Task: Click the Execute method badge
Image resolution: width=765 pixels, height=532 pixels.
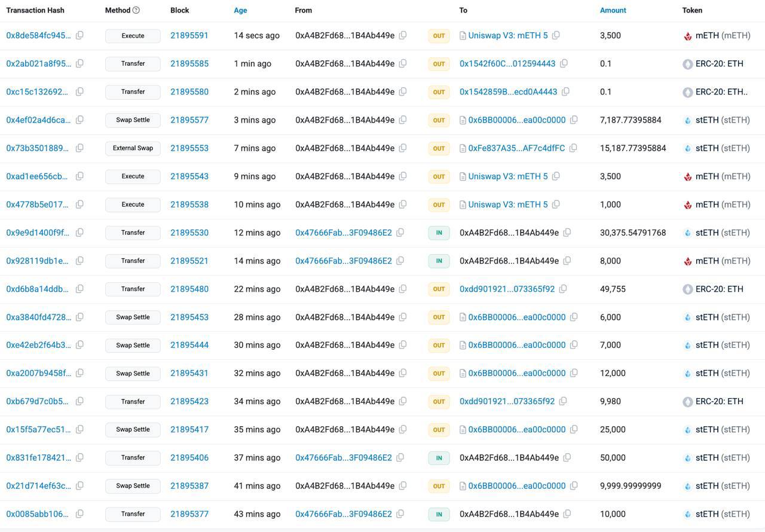Action: 132,35
